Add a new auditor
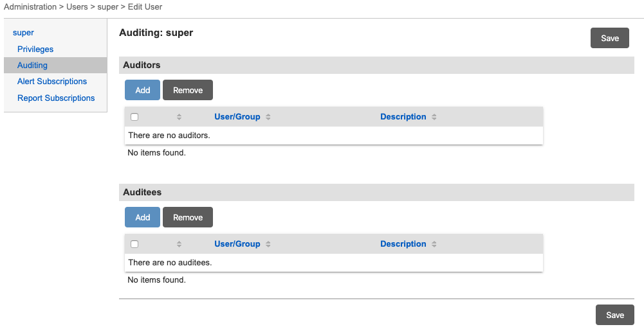This screenshot has width=644, height=336. coord(142,90)
